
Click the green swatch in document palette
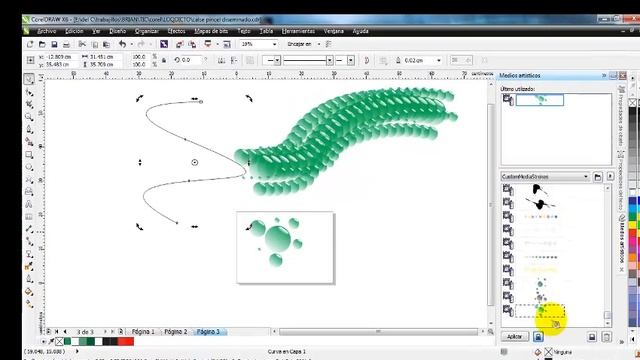click(67, 341)
